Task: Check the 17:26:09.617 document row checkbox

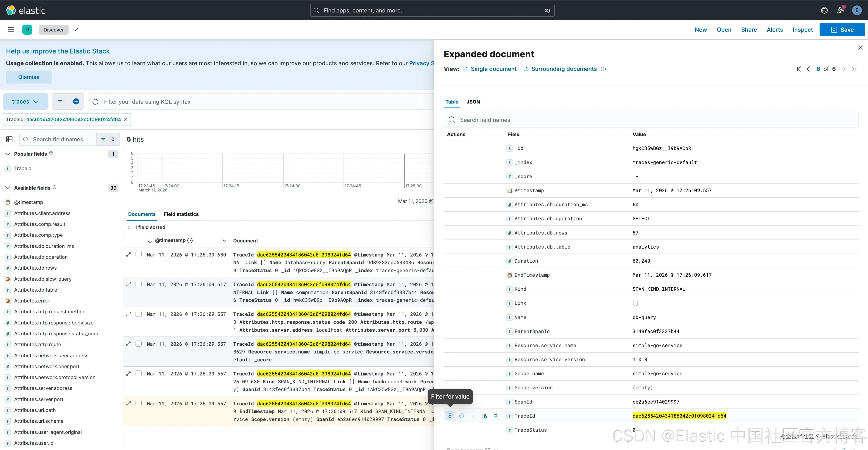Action: (x=138, y=284)
